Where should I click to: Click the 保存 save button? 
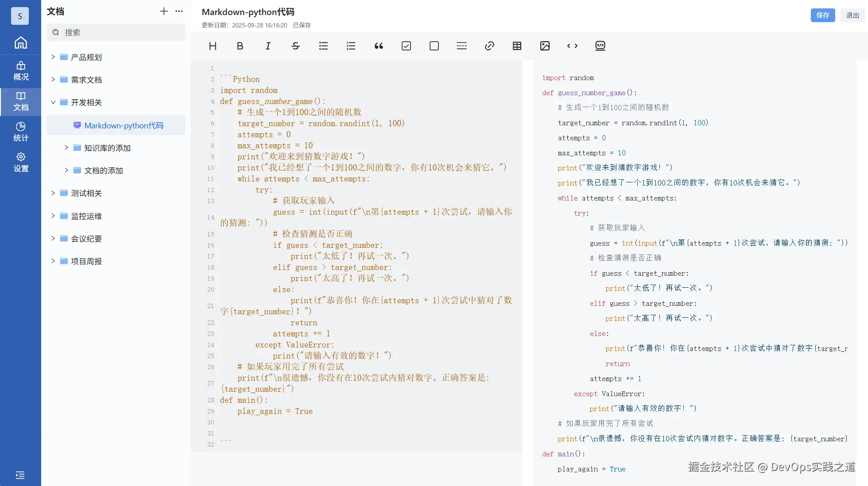click(x=823, y=15)
